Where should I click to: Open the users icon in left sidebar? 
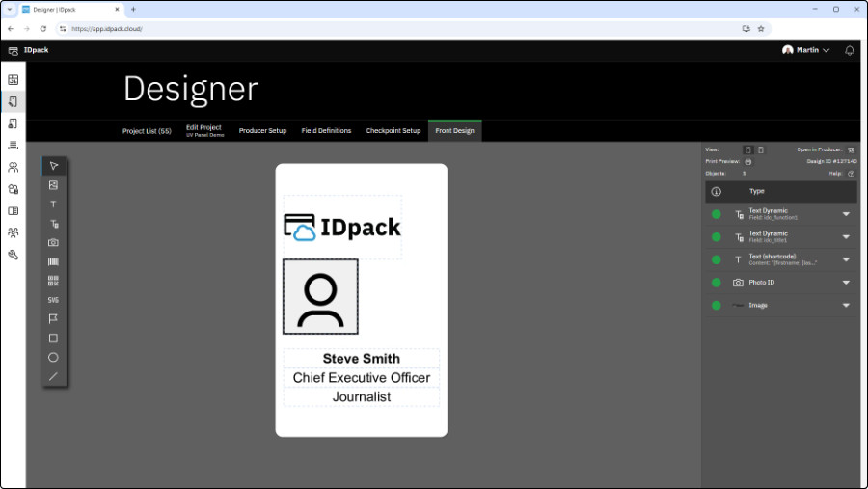coord(14,167)
